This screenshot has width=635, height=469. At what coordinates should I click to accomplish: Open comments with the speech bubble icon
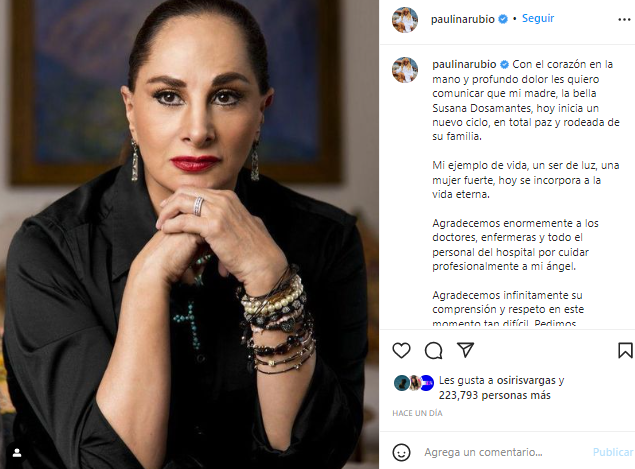click(x=433, y=350)
